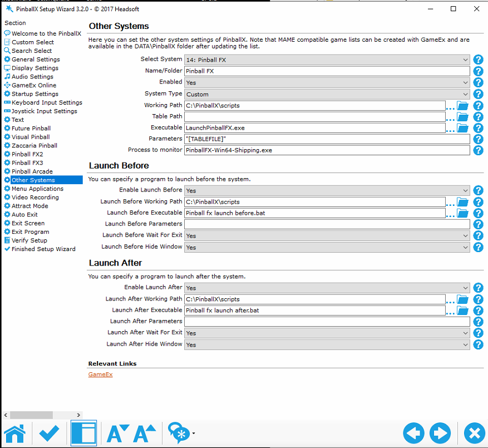Click the Home icon in bottom toolbar
The height and width of the screenshot is (448, 488).
point(14,433)
